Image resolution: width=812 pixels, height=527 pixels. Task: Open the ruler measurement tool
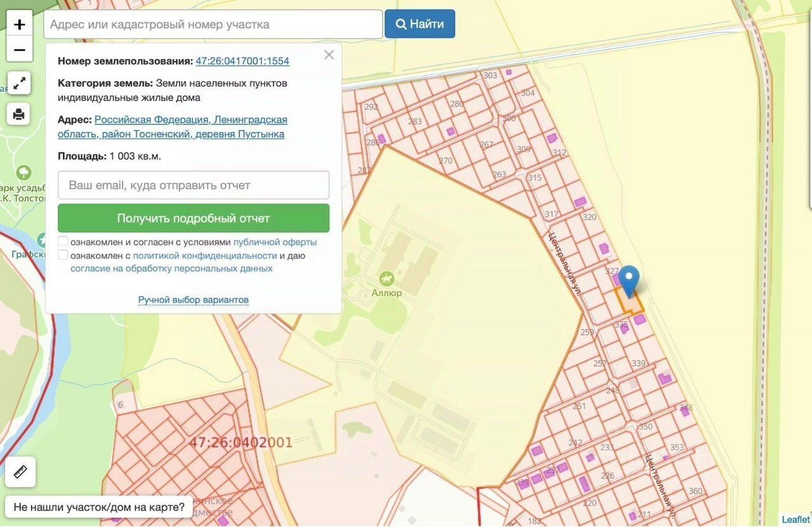[x=20, y=472]
